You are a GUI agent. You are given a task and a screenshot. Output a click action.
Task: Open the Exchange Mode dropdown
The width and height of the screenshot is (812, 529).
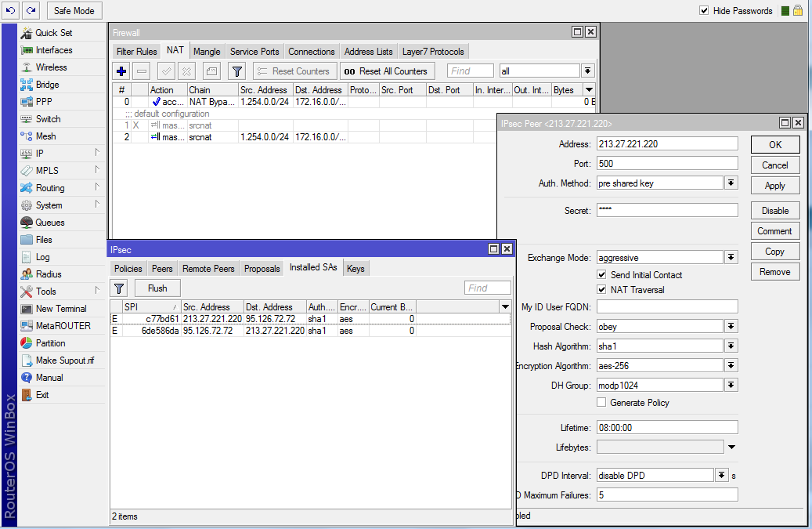731,258
